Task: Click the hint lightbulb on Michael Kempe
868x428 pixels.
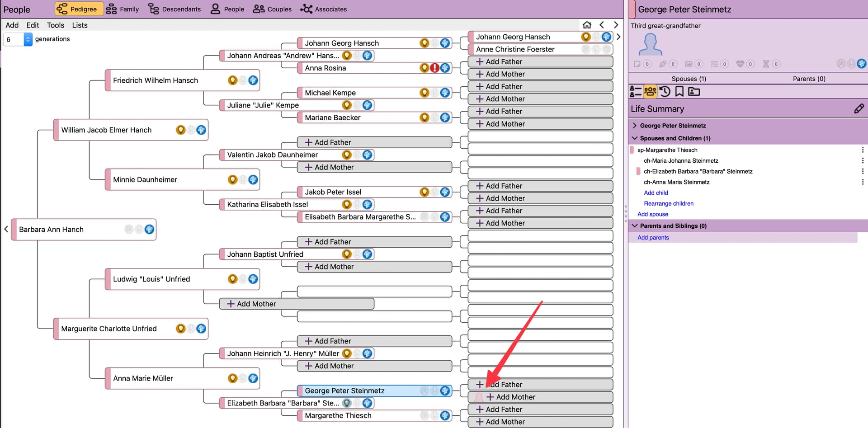Action: click(x=424, y=93)
